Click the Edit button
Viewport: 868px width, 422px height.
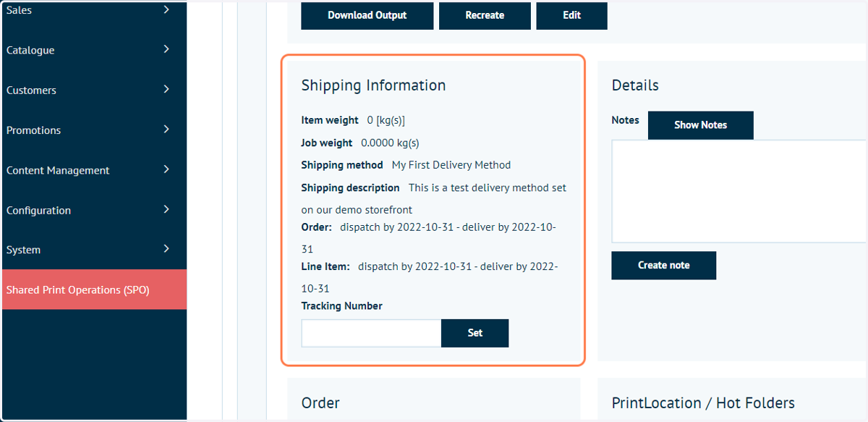point(571,15)
